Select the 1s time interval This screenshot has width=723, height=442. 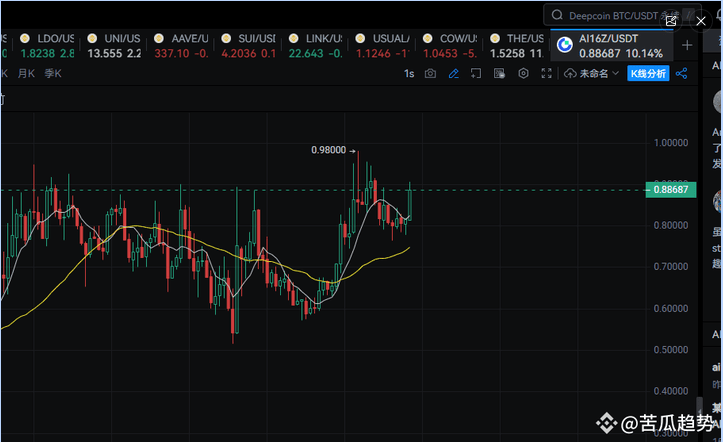coord(408,74)
